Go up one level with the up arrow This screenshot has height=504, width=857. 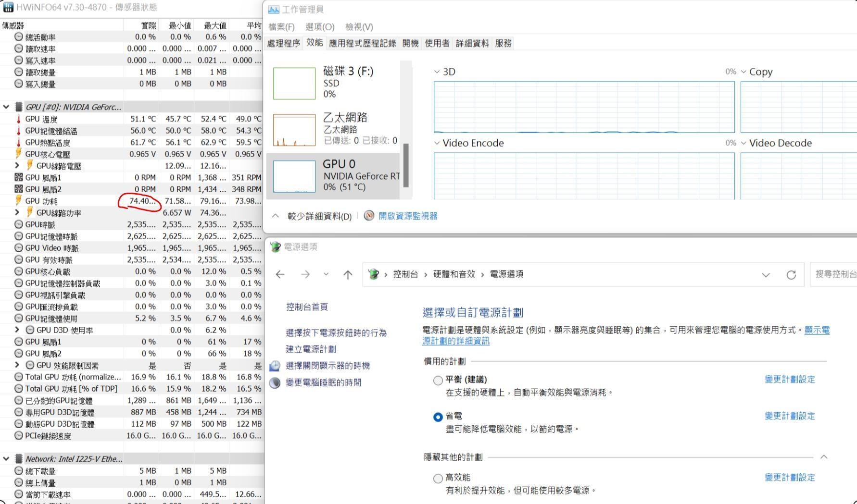348,275
